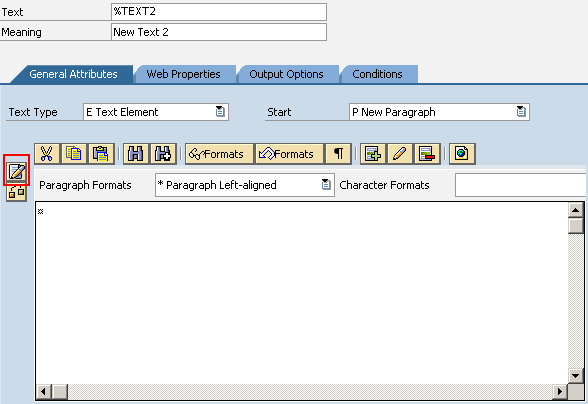
Task: Open the full-screen Text Editor icon
Action: point(16,172)
